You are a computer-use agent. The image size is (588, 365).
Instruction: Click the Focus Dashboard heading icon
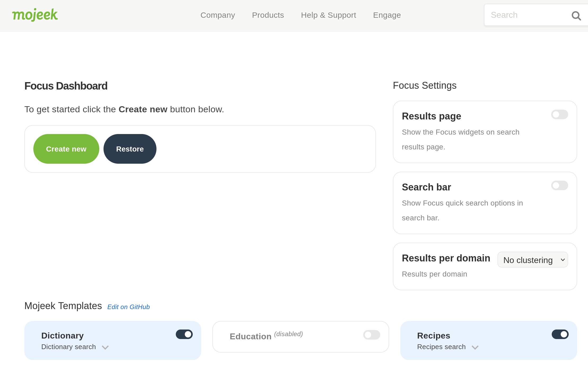tap(66, 86)
